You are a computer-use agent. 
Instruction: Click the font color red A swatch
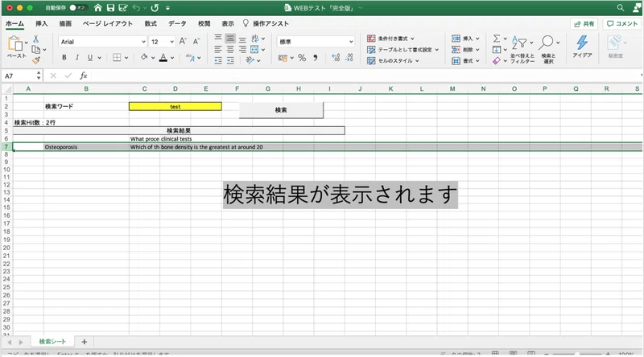[163, 58]
